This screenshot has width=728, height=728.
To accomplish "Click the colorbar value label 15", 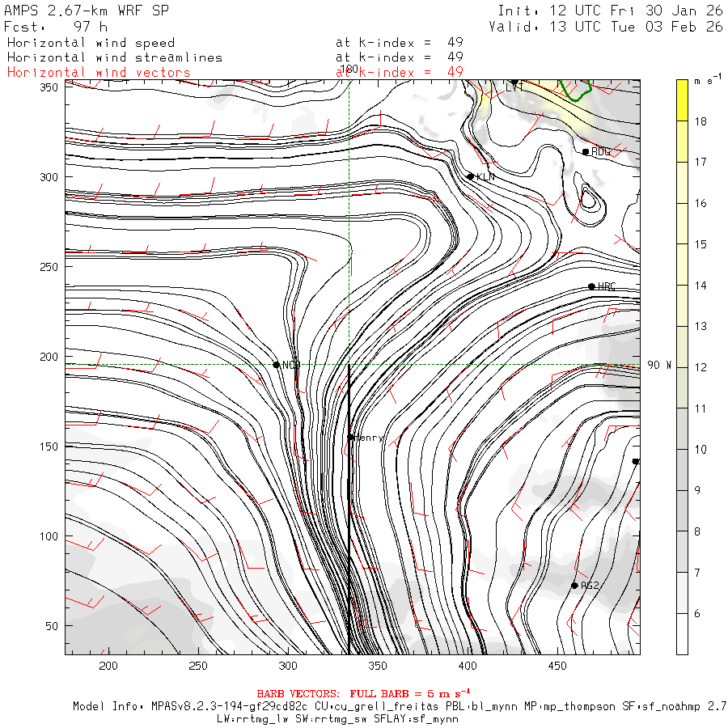I will (700, 244).
